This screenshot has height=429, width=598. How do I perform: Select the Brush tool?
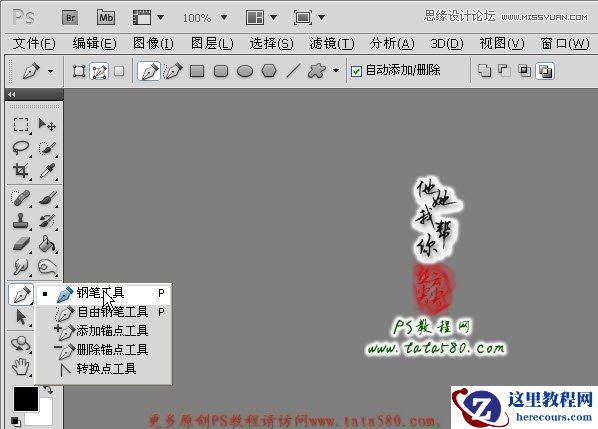pyautogui.click(x=47, y=198)
